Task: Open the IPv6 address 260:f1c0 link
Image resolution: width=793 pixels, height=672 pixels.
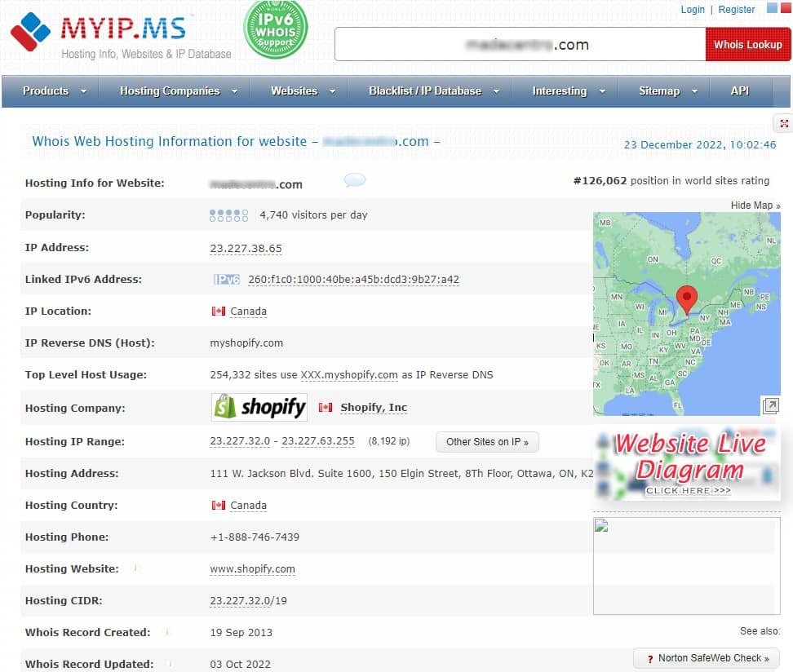Action: pyautogui.click(x=353, y=280)
